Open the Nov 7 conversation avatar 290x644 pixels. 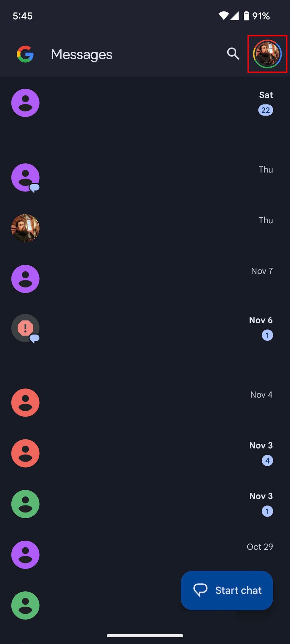click(x=26, y=279)
